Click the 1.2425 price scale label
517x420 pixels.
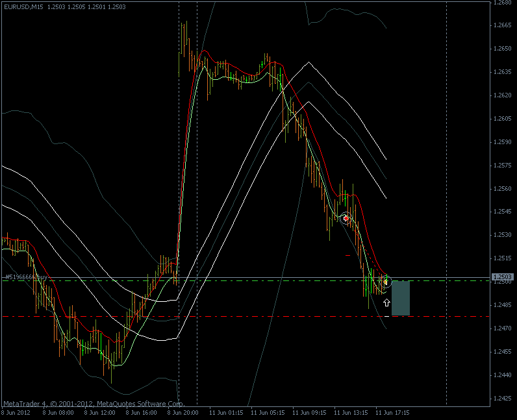click(x=503, y=398)
